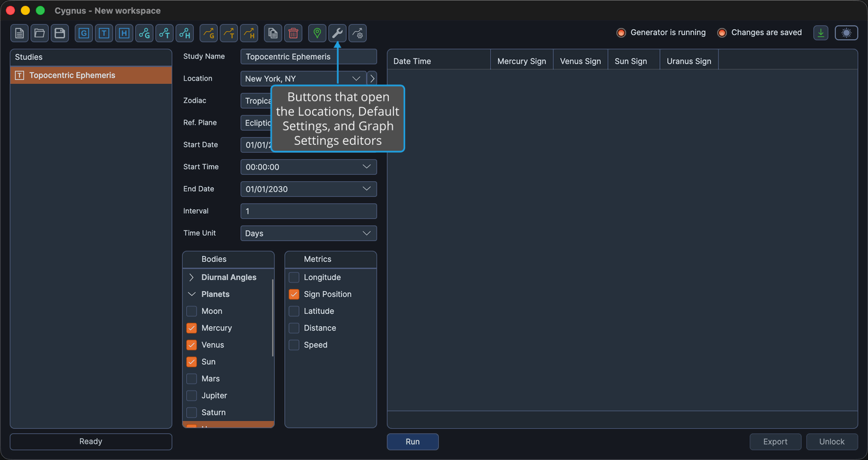Add a Geocentric ephemeris study (G box)

[84, 33]
